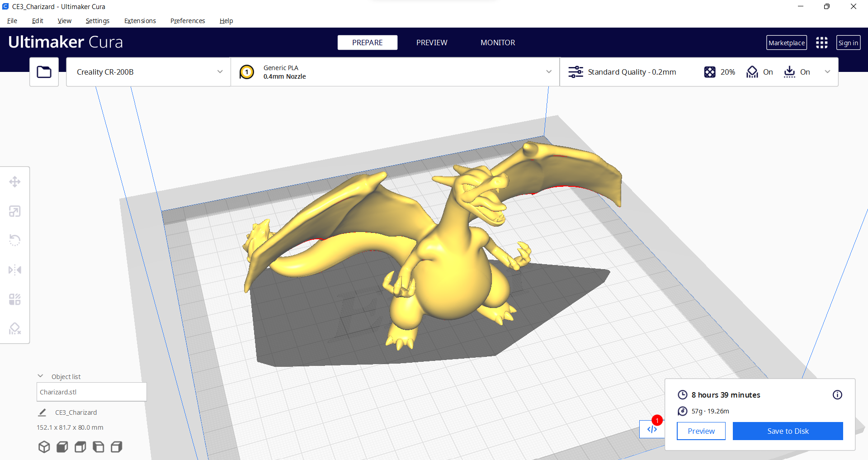868x460 pixels.
Task: Switch to right side view cube icon
Action: [x=116, y=447]
